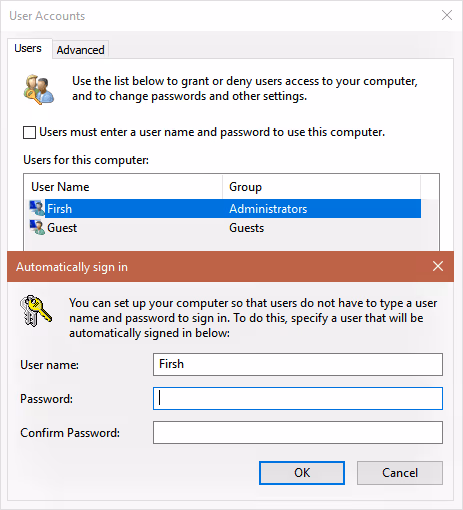Select the Firsh user name entry
463x510 pixels.
point(59,209)
